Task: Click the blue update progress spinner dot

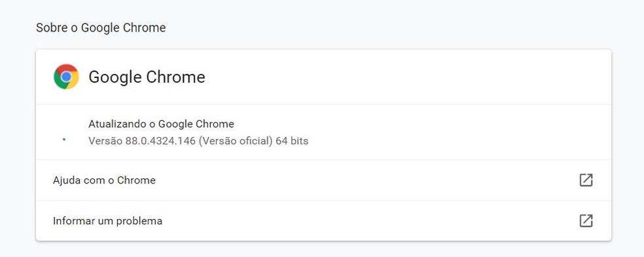Action: tap(63, 140)
